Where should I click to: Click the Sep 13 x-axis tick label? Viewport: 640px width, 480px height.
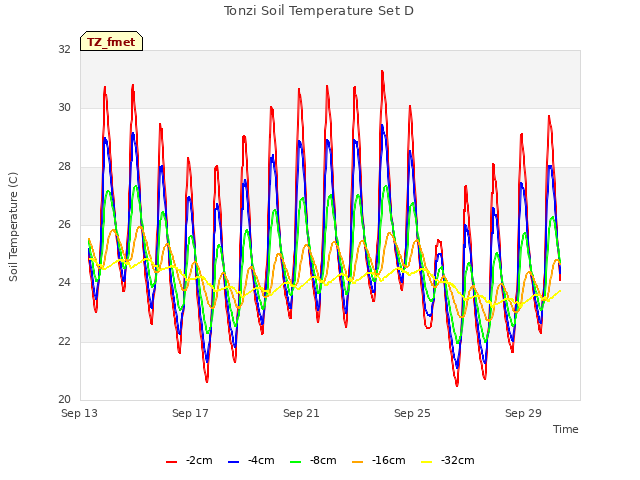(80, 413)
